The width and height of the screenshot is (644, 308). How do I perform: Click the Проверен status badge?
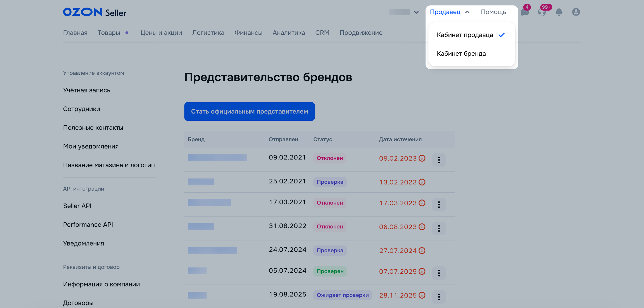click(x=330, y=271)
